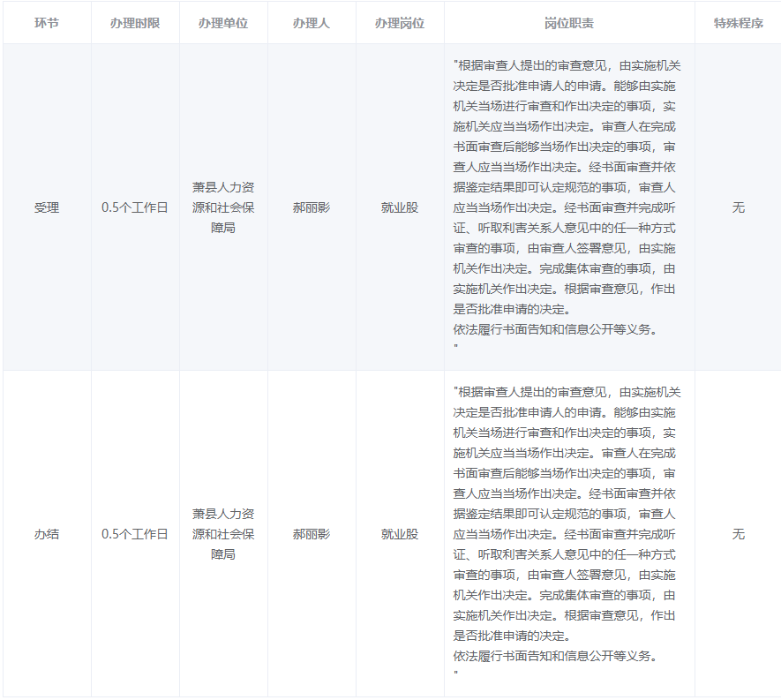Image resolution: width=781 pixels, height=700 pixels.
Task: Select 无 under 特殊程序 in 受理 row
Action: (x=738, y=207)
